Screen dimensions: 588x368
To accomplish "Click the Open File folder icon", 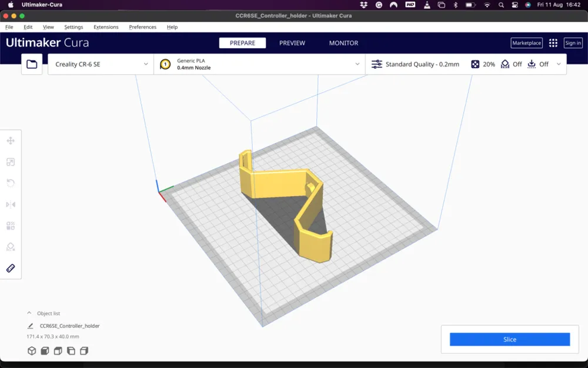I will 32,64.
